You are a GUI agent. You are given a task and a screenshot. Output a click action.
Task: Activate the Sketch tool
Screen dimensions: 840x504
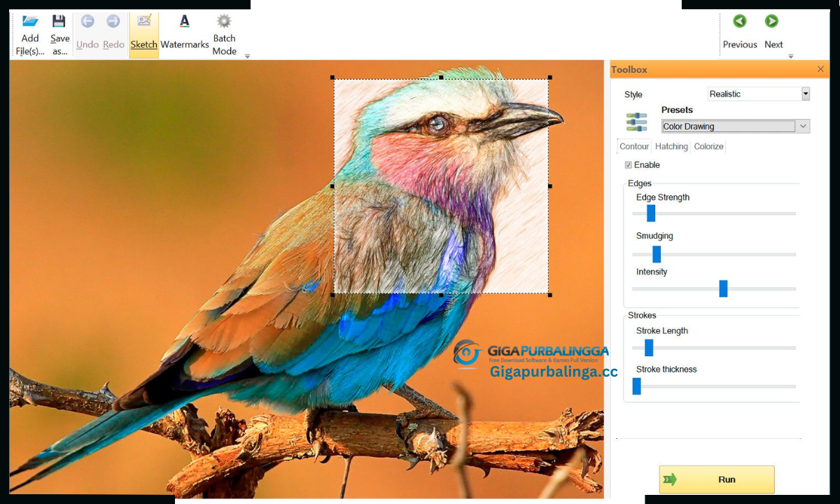pyautogui.click(x=144, y=34)
